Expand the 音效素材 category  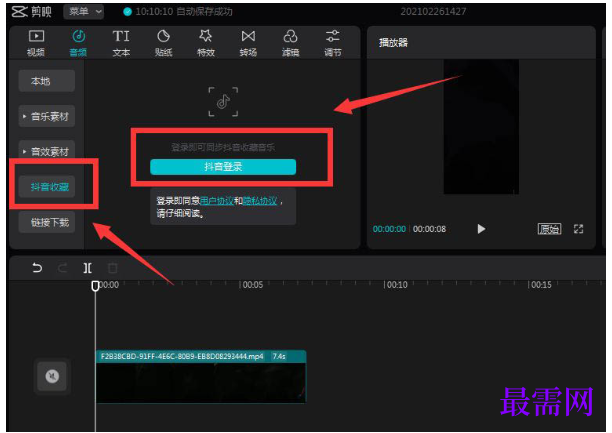tap(46, 151)
